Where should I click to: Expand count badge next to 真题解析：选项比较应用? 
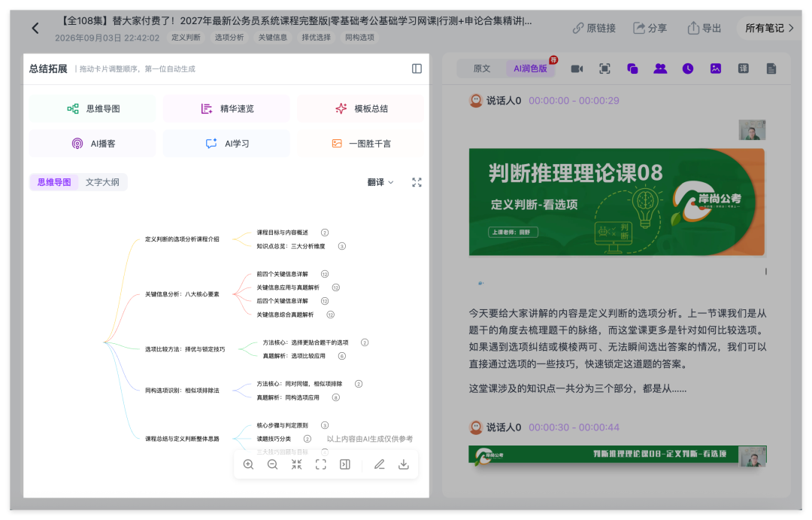tap(342, 356)
